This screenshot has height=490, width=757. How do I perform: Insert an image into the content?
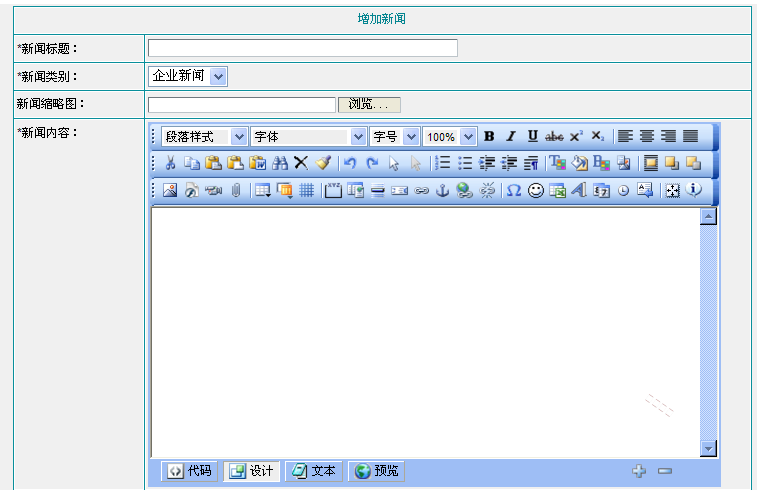(170, 190)
